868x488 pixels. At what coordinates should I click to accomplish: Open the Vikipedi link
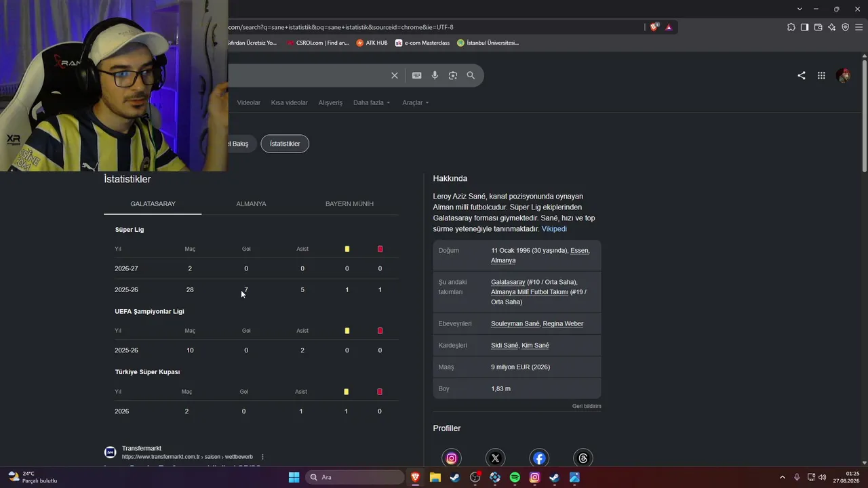[x=554, y=229]
